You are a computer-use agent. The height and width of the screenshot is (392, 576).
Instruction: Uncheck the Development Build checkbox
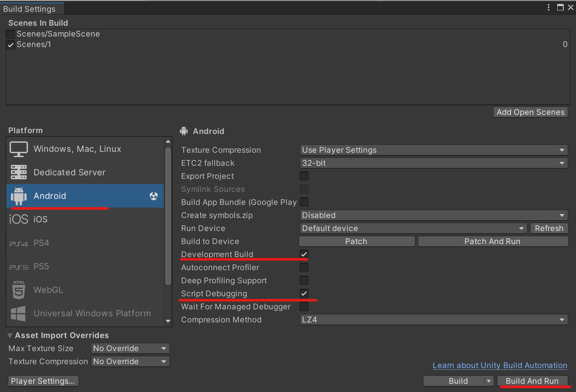304,254
